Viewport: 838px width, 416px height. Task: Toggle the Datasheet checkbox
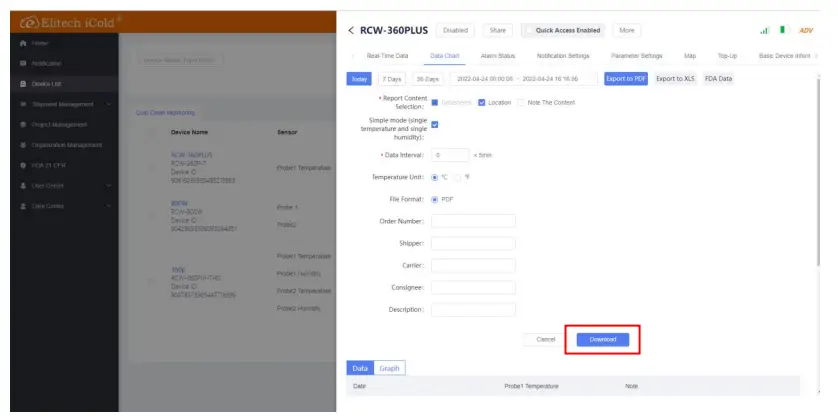pos(434,103)
